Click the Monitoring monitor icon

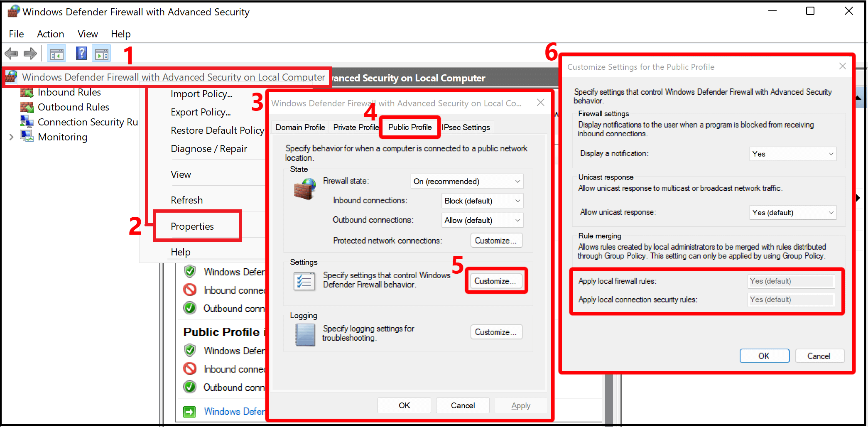pyautogui.click(x=27, y=137)
